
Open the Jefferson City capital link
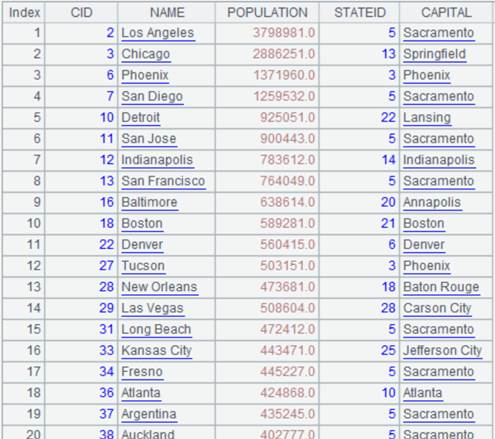[442, 351]
